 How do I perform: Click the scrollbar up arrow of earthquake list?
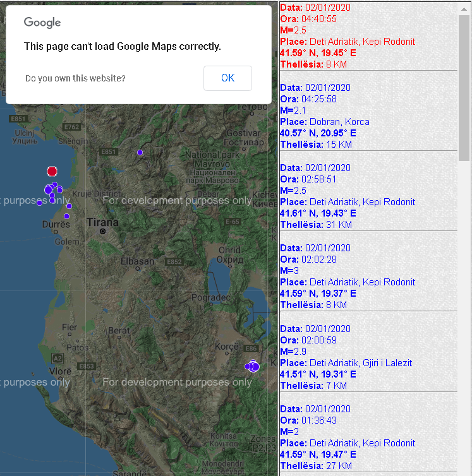click(464, 9)
